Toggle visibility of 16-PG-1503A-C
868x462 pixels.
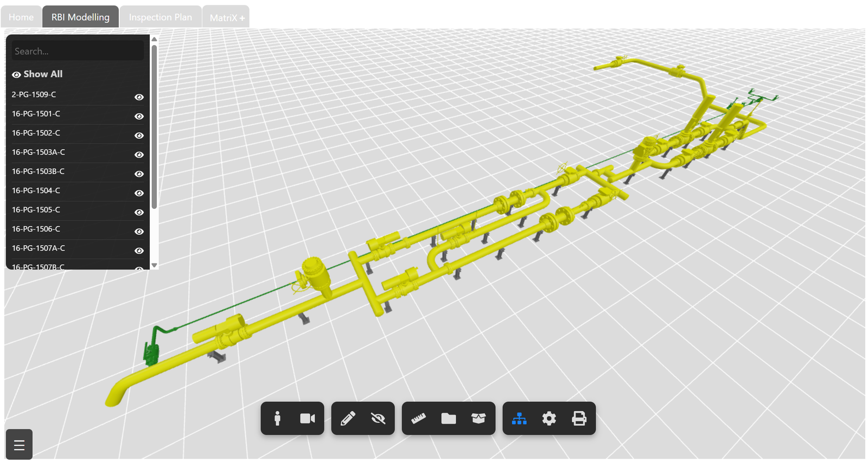pos(139,155)
